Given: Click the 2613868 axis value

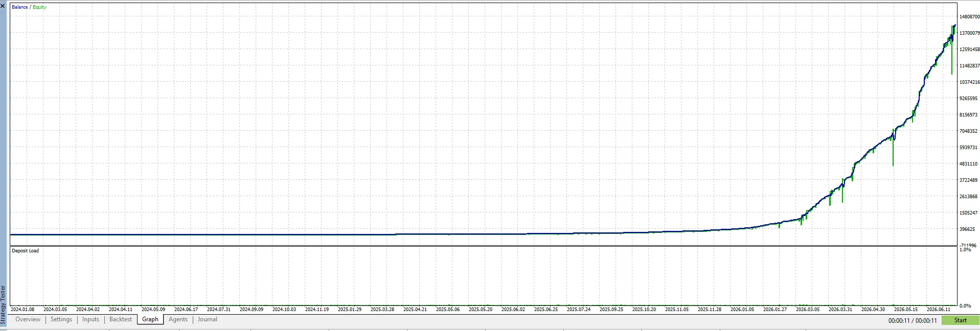Looking at the screenshot, I should (x=968, y=197).
